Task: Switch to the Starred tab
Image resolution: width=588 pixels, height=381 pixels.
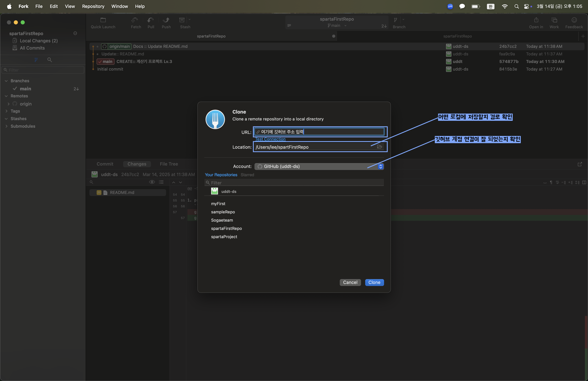Action: click(247, 175)
